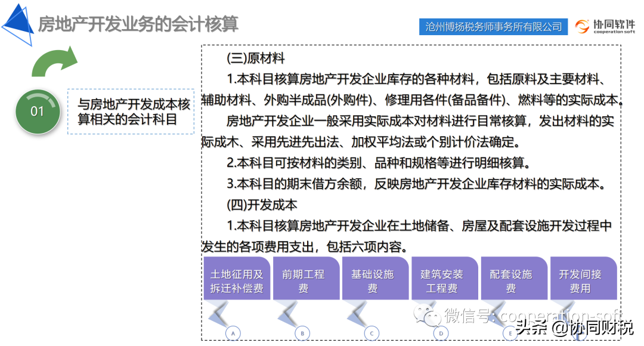Select the green circle labeled 01
Screen dimensions: 644x346
pyautogui.click(x=37, y=112)
